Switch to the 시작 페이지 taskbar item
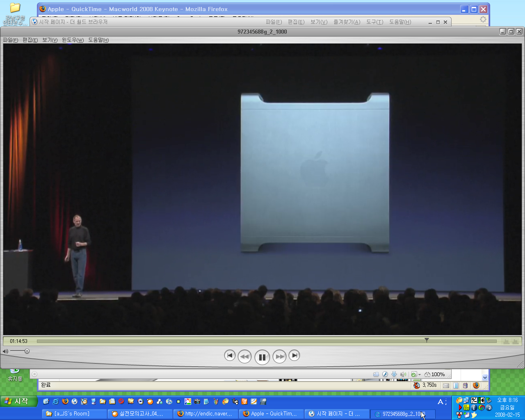 point(337,414)
